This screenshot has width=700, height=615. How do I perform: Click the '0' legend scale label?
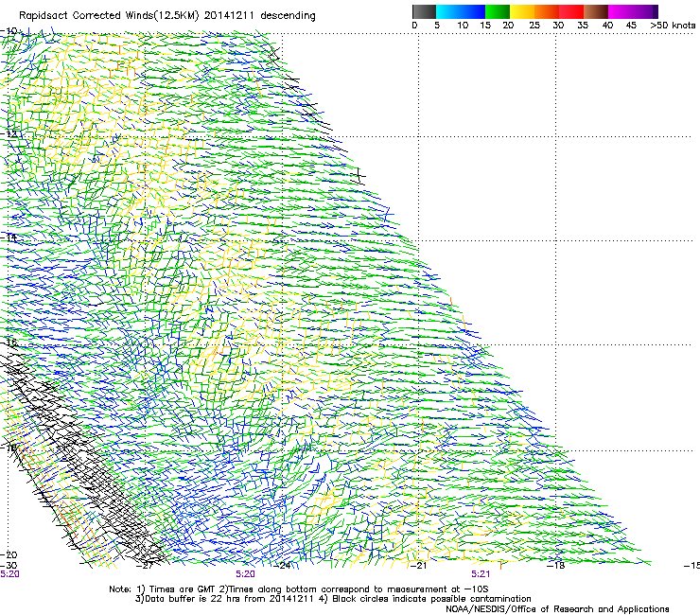[x=414, y=26]
